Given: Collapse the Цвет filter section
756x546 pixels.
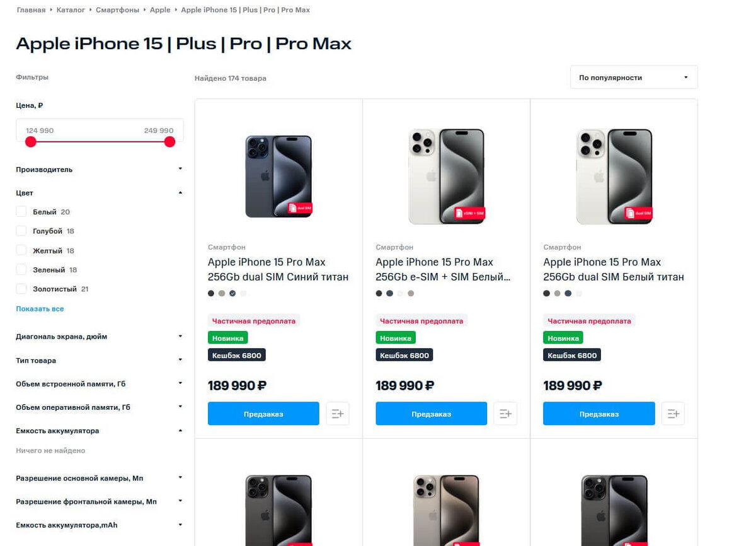Looking at the screenshot, I should 180,192.
